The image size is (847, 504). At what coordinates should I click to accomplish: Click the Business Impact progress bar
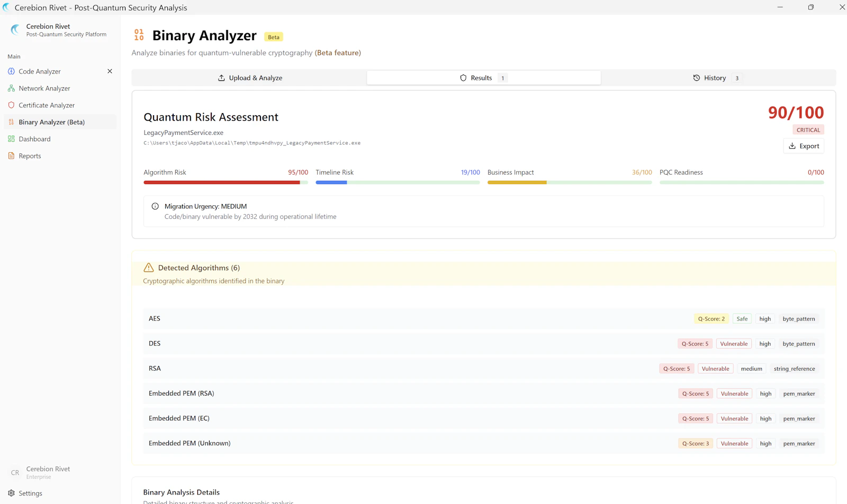click(x=570, y=182)
